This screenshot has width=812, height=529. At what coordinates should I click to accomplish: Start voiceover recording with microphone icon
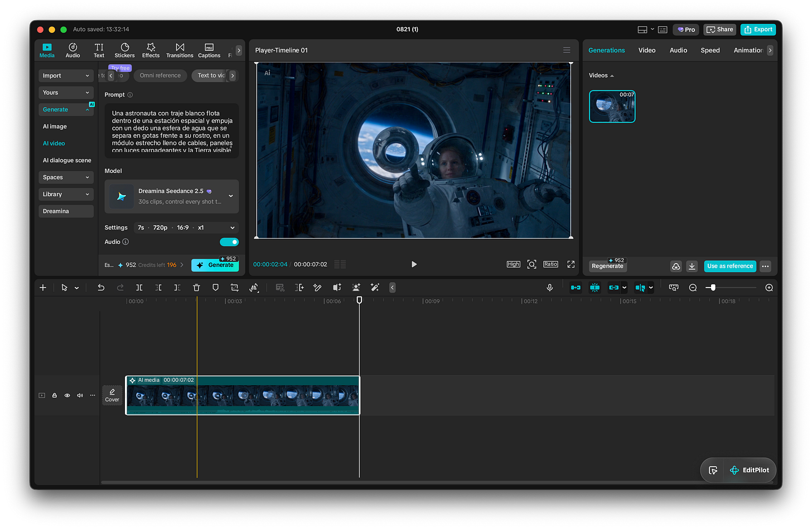coord(550,288)
